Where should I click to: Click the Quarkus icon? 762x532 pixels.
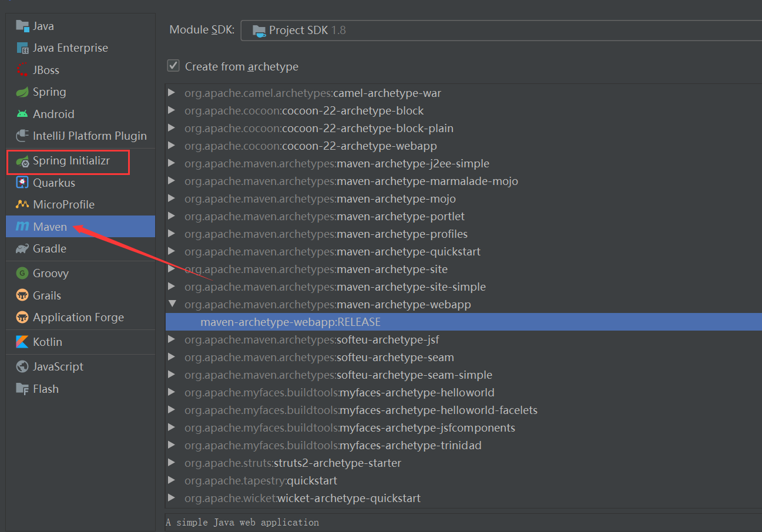[x=22, y=183]
